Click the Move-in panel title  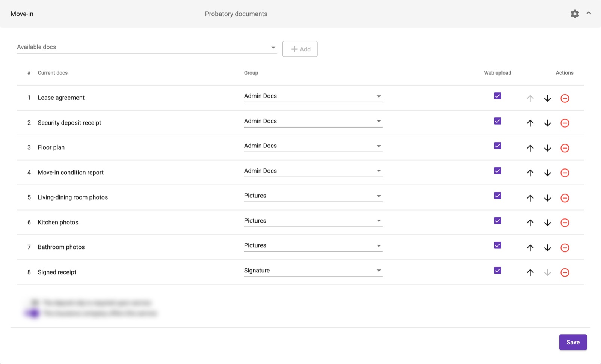point(22,14)
